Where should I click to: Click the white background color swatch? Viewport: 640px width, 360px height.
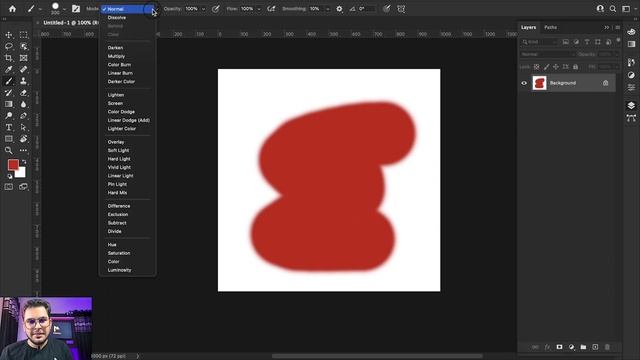click(21, 173)
